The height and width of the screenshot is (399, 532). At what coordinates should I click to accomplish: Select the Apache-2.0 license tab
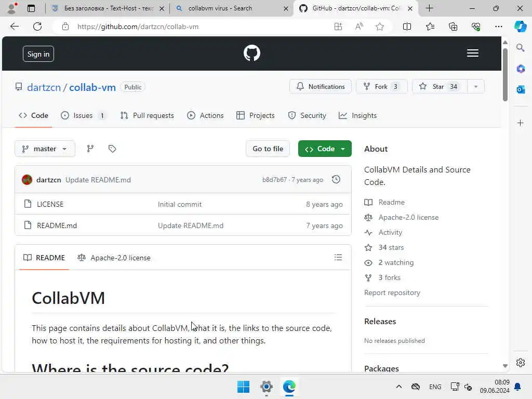click(x=114, y=258)
